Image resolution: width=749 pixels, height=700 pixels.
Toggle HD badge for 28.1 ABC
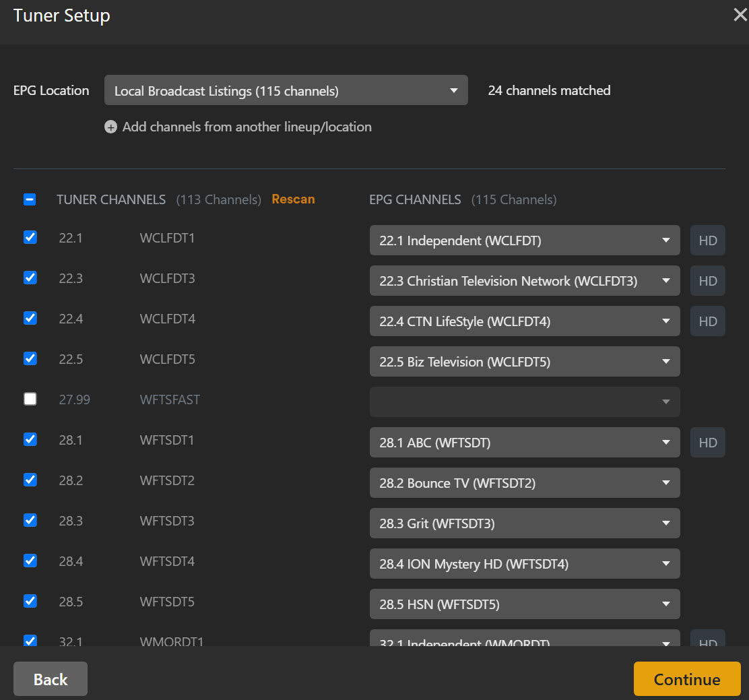(x=707, y=443)
